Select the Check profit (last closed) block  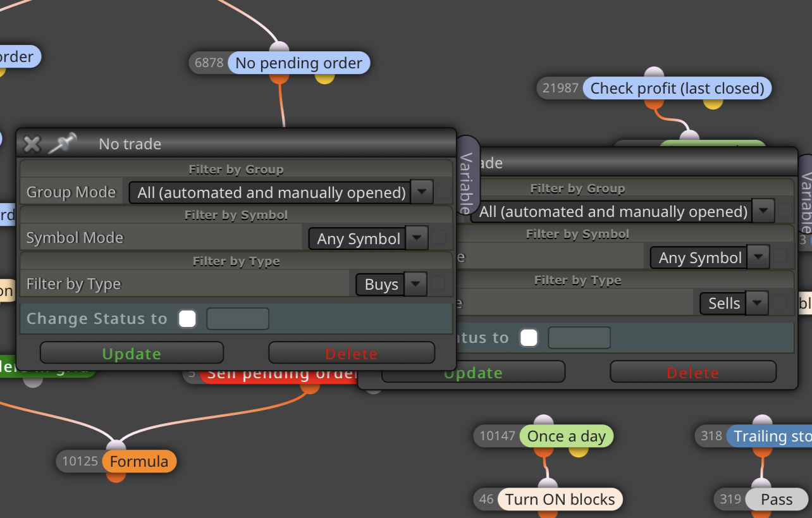[x=677, y=88]
